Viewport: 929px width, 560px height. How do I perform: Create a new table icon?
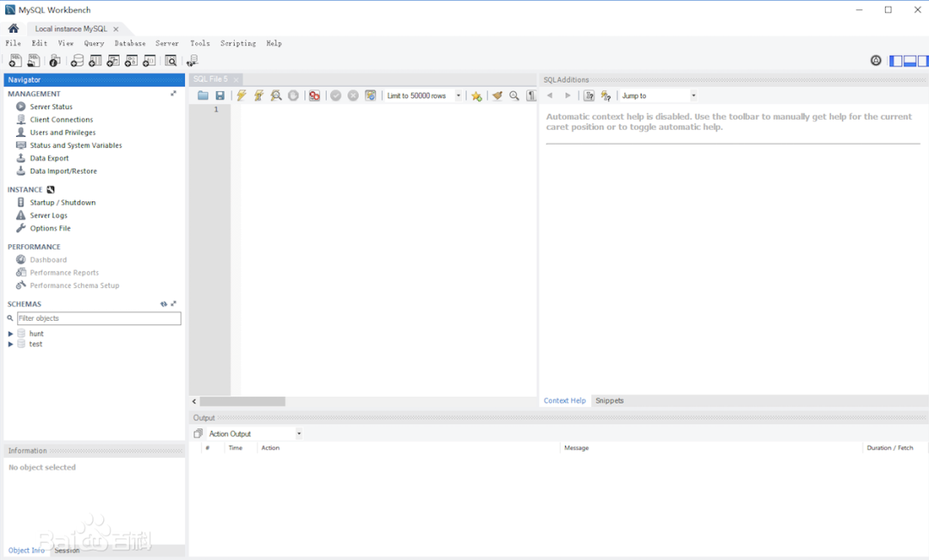(x=95, y=60)
